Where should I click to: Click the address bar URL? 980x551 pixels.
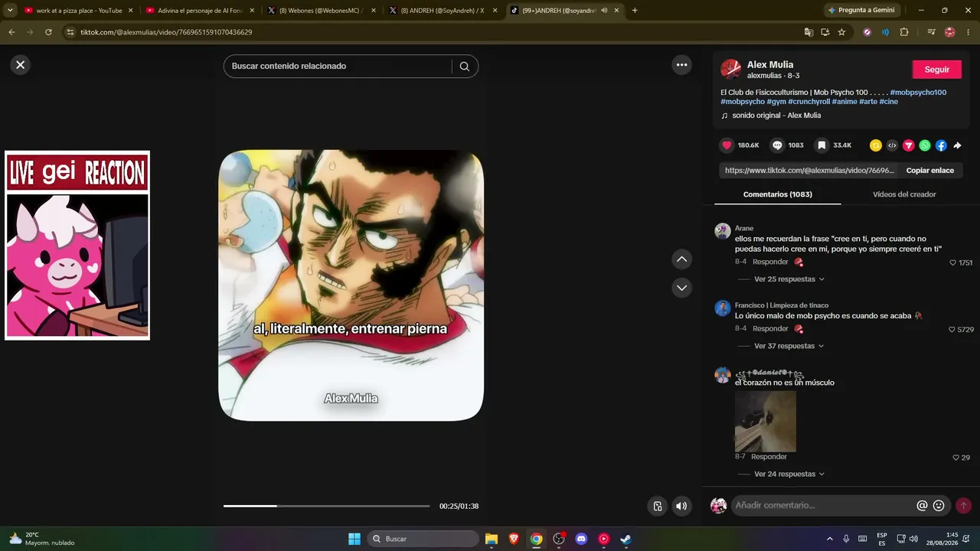point(166,32)
